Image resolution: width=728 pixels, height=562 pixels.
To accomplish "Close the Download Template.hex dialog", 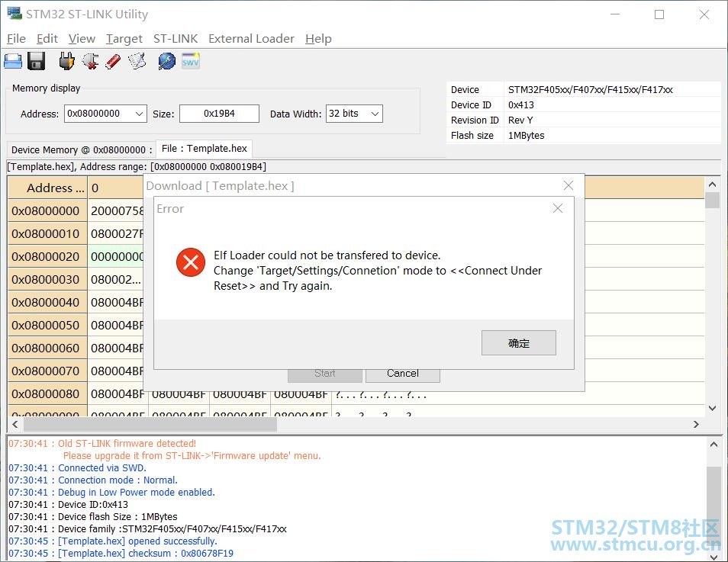I will pyautogui.click(x=569, y=185).
